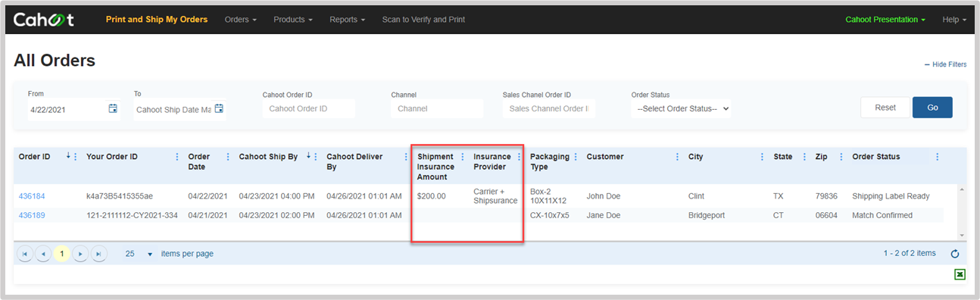
Task: Click the Hide Filters link
Action: [x=946, y=64]
